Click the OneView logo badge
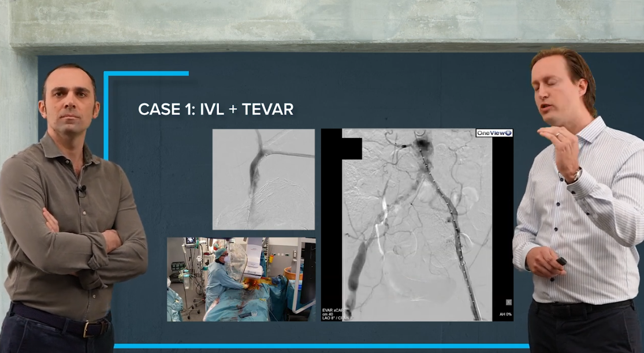Viewport: 644px width, 353px height. 494,133
